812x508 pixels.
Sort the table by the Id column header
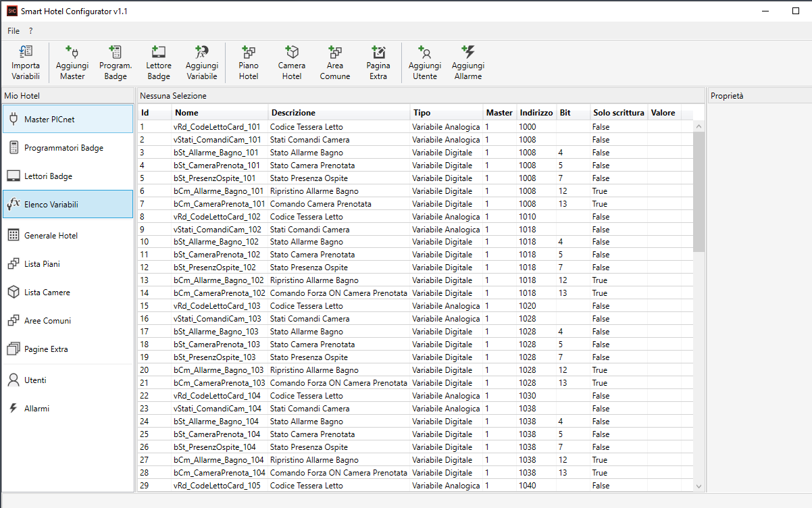coord(155,113)
